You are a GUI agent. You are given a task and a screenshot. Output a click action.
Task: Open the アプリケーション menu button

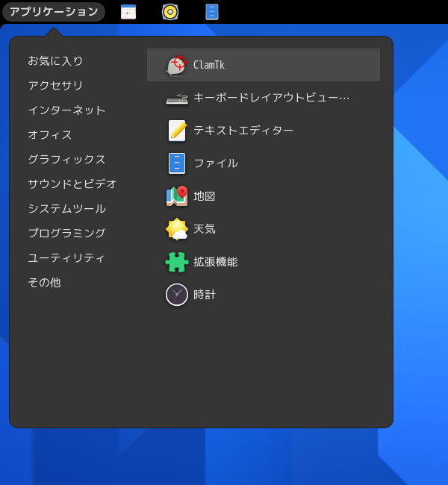pyautogui.click(x=54, y=12)
